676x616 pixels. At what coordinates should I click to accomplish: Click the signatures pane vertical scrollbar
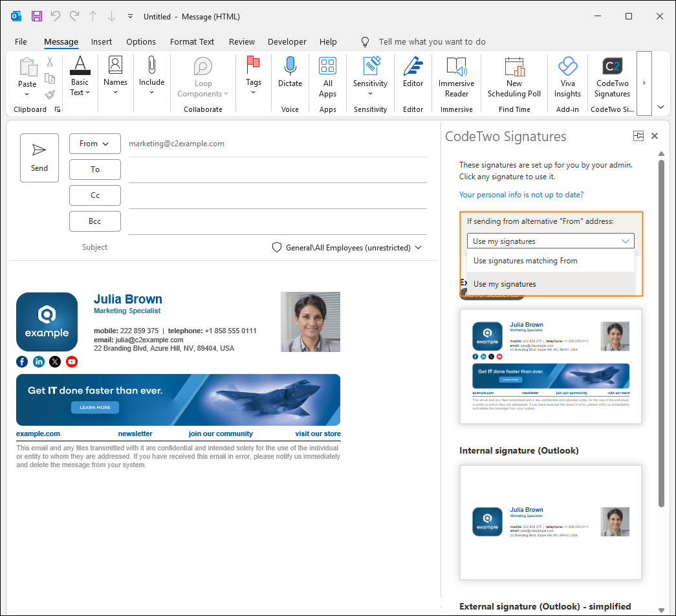tap(661, 333)
